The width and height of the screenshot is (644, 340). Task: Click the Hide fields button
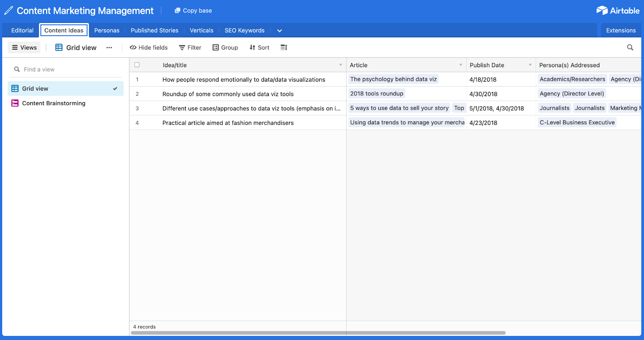click(149, 47)
